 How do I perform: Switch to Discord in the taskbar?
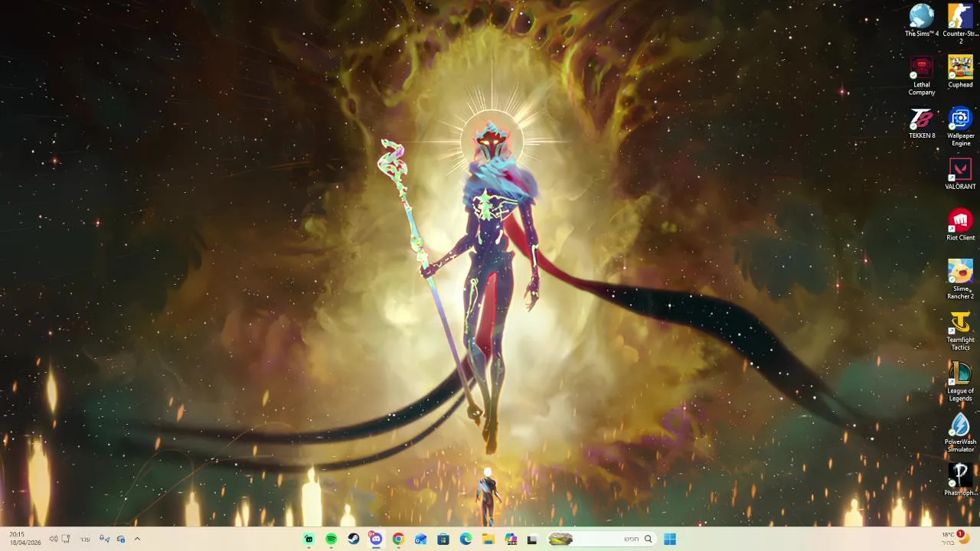[x=376, y=540]
